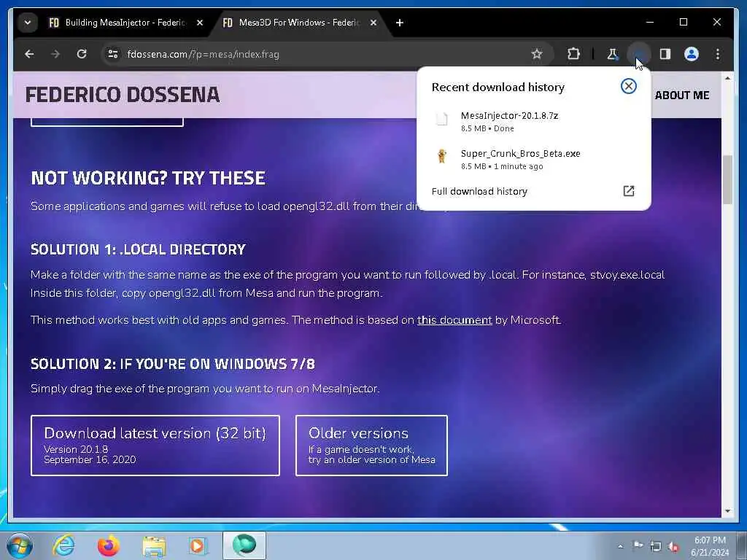This screenshot has width=747, height=560.
Task: Go forward to the next page
Action: (55, 54)
